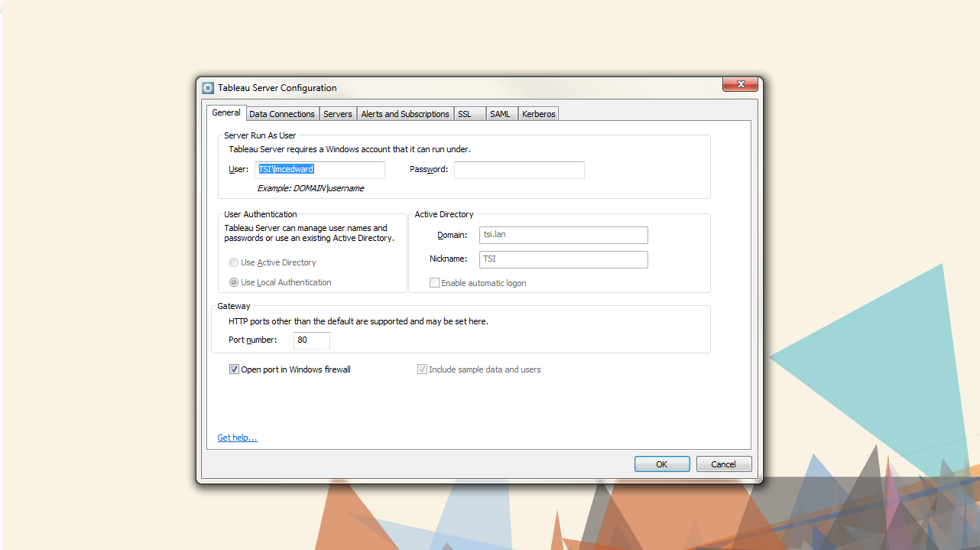
Task: Select the SSL tab
Action: 465,114
